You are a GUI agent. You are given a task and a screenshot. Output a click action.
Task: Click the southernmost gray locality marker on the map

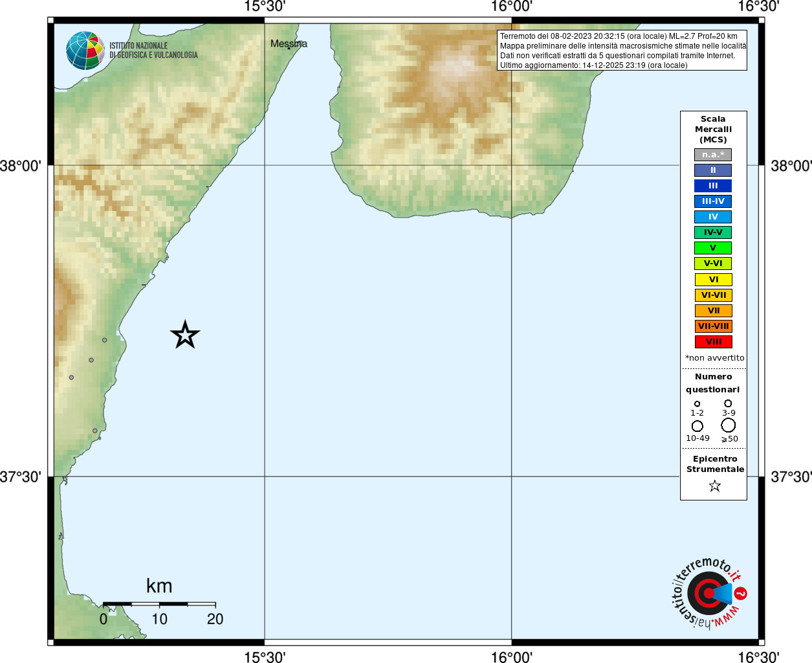coord(94,431)
